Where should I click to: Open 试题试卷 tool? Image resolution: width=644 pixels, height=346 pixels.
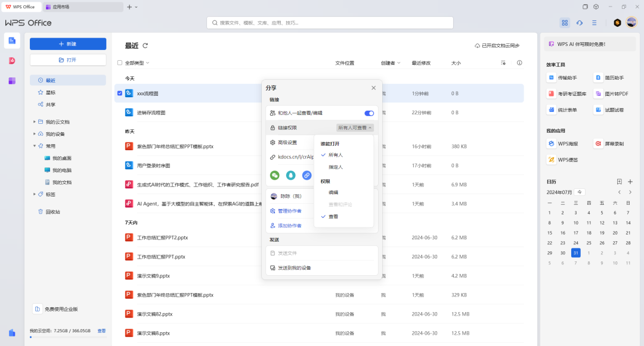click(x=609, y=110)
